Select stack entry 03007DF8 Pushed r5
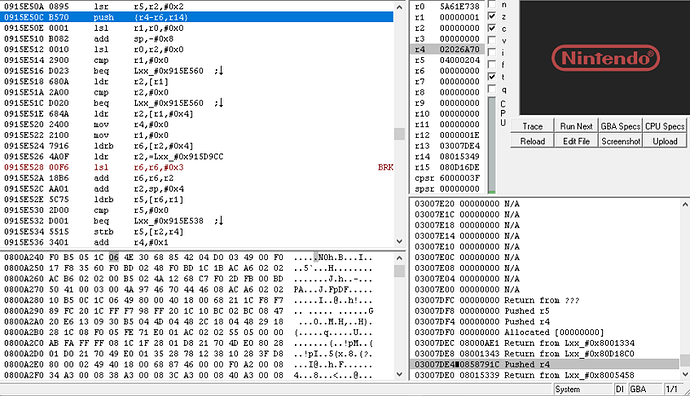The width and height of the screenshot is (690, 396). tap(545, 311)
